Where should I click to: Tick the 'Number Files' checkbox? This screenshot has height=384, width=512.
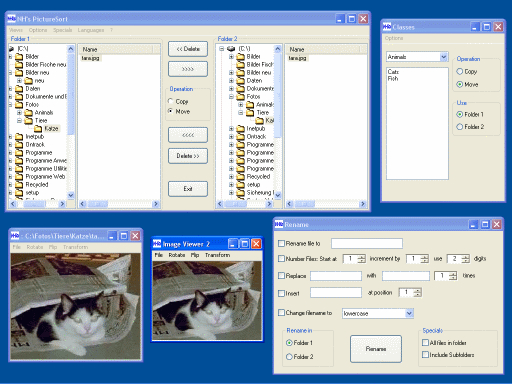click(281, 258)
